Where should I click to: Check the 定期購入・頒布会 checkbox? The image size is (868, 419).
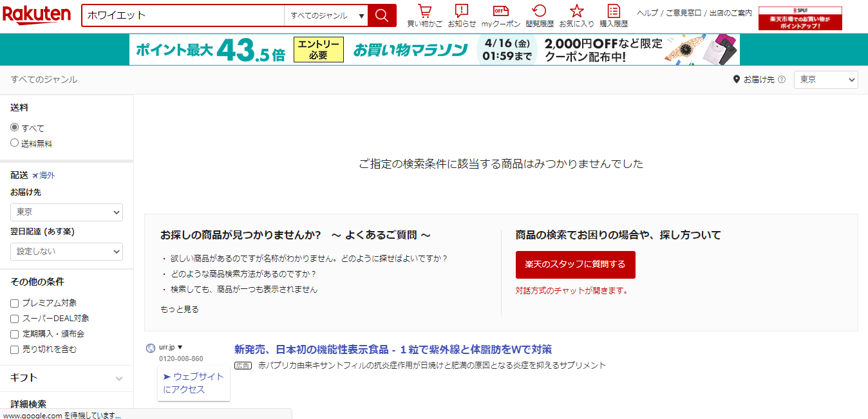(14, 334)
